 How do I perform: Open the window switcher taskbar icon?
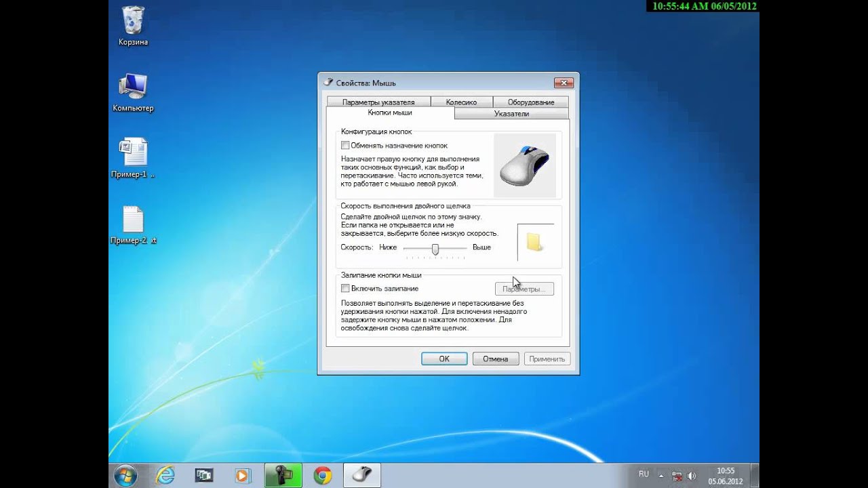pyautogui.click(x=203, y=476)
